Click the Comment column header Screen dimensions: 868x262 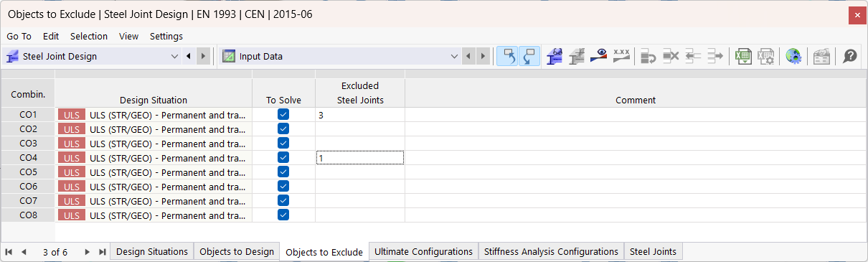636,93
